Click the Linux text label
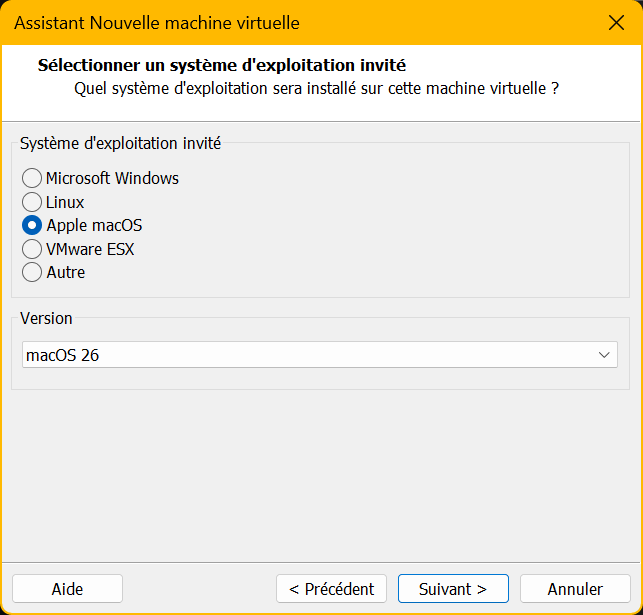The height and width of the screenshot is (615, 643). point(65,202)
